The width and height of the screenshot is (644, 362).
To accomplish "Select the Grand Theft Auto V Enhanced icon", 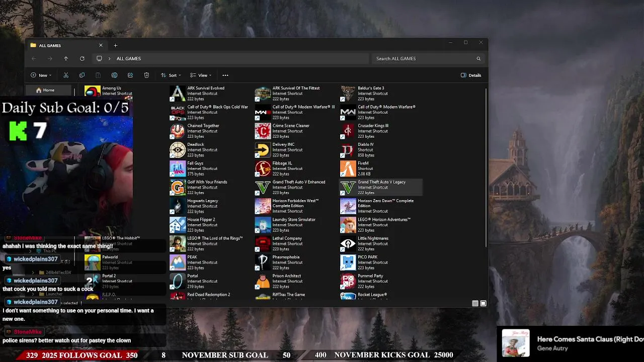I will click(x=263, y=188).
